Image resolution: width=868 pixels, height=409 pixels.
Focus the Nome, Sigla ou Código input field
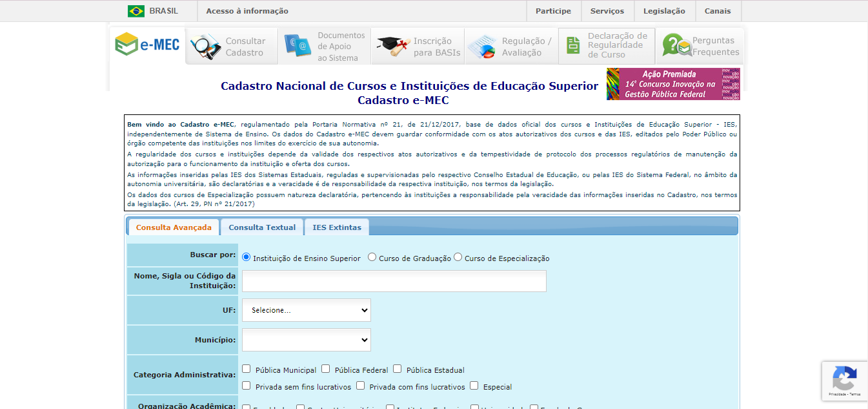[394, 281]
